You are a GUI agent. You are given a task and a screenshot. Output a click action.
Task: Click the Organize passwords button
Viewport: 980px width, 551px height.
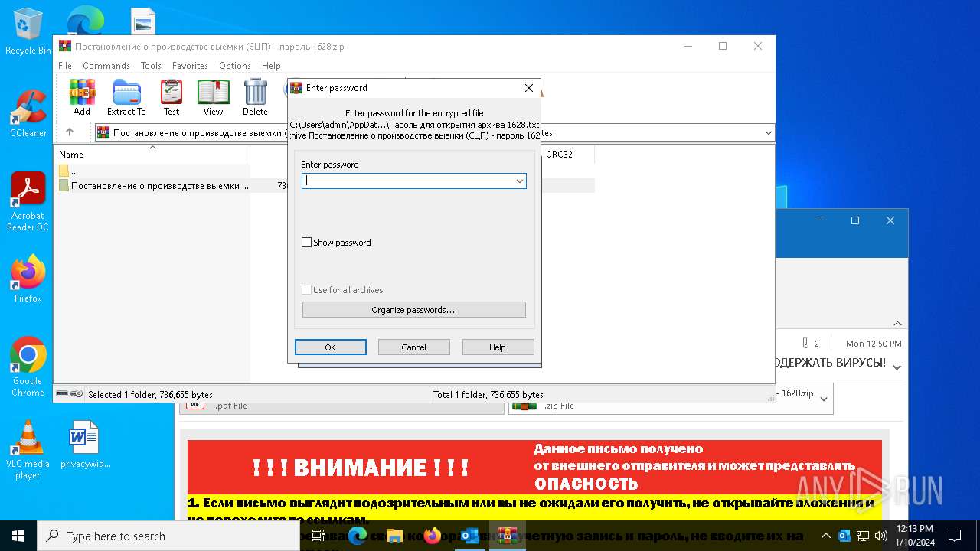[414, 310]
